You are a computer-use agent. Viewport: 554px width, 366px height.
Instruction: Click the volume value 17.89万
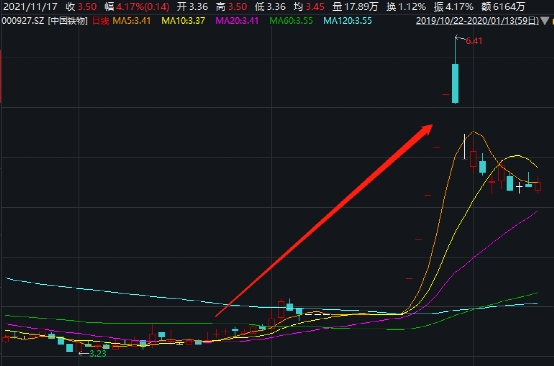tap(361, 6)
